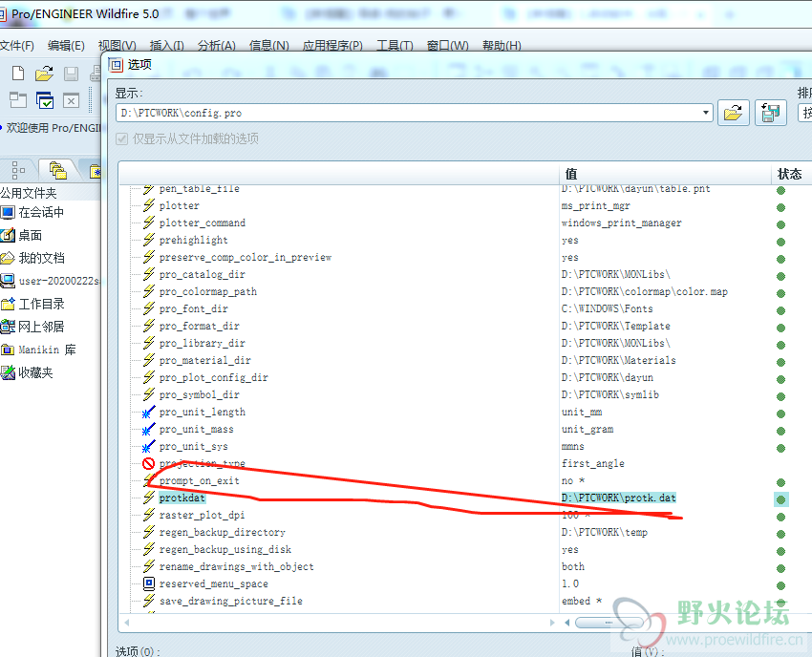Click the New file icon in toolbar
Image resolution: width=812 pixels, height=657 pixels.
[18, 74]
